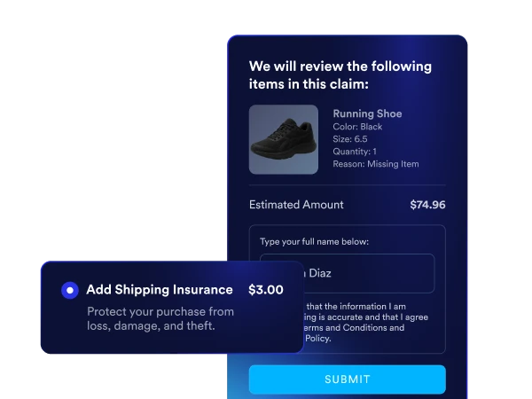The image size is (532, 399).
Task: Click the 'Protect your purchase' description text
Action: coord(160,318)
